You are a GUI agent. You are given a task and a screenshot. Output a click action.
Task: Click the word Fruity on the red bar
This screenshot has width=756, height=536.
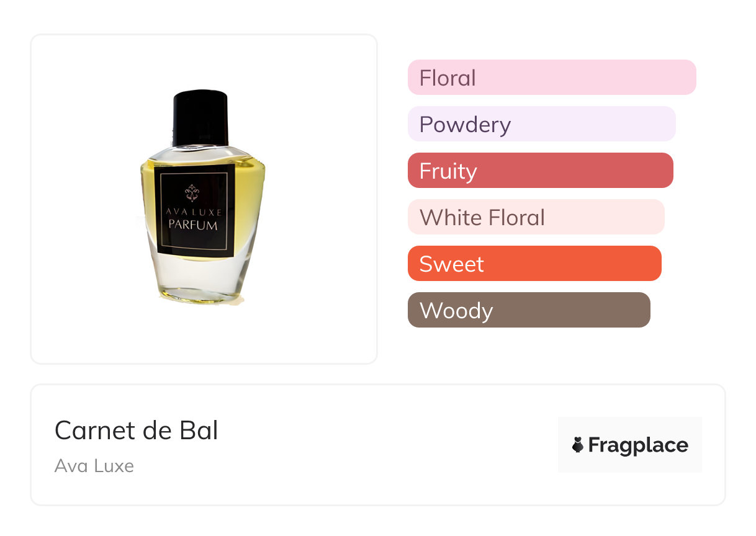click(x=448, y=171)
